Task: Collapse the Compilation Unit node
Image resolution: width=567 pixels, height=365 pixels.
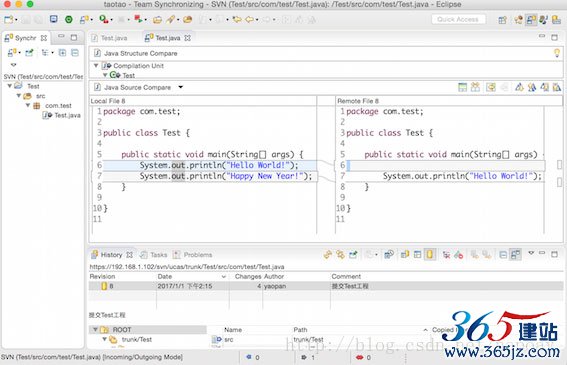Action: click(96, 65)
